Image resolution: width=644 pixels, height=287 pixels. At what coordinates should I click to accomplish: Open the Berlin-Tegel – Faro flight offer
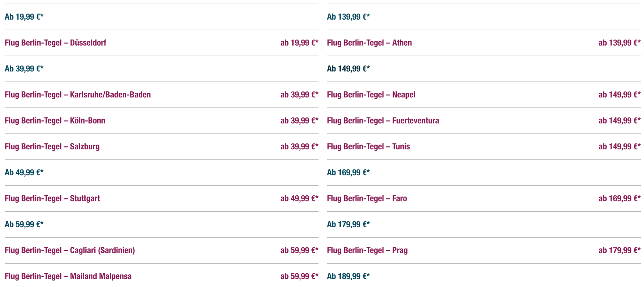[367, 199]
